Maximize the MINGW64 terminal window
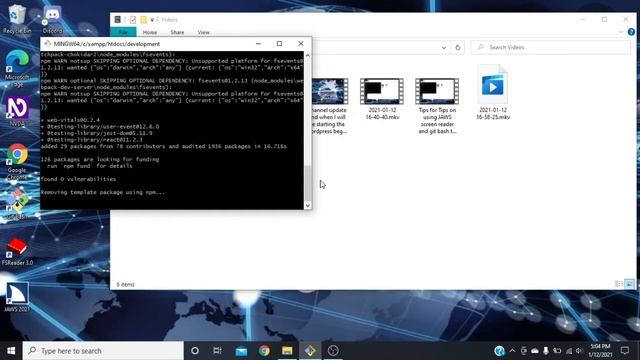 279,44
